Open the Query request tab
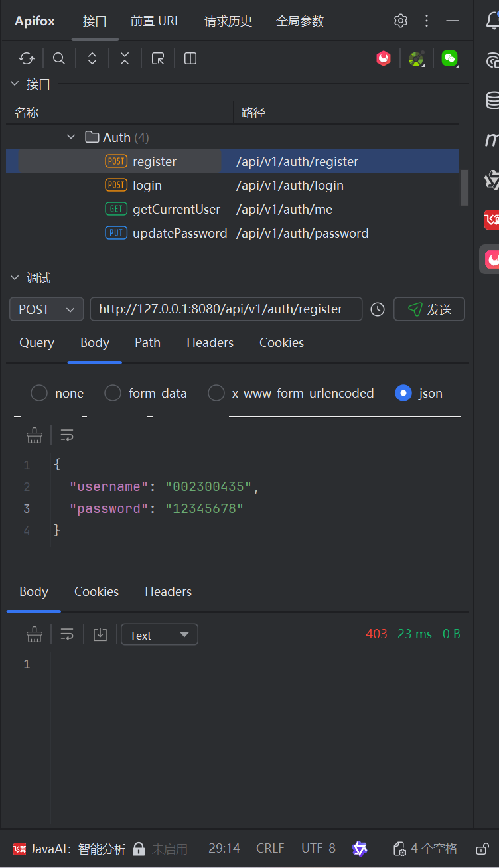The height and width of the screenshot is (868, 499). (x=36, y=342)
